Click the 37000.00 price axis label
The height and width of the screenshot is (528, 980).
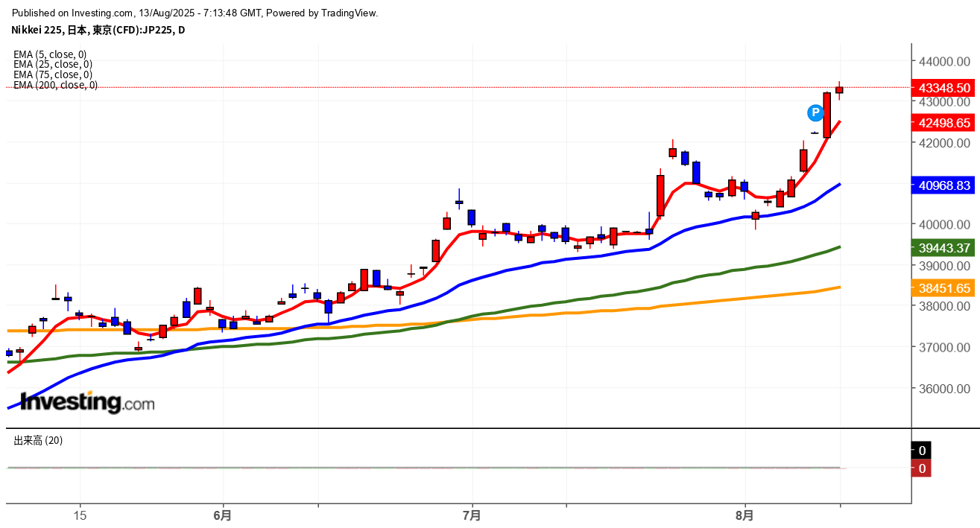coord(944,347)
